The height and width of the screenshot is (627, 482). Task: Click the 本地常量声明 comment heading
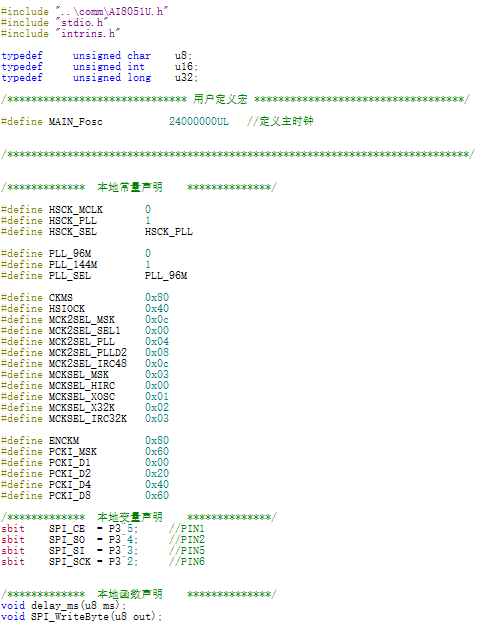click(x=130, y=187)
